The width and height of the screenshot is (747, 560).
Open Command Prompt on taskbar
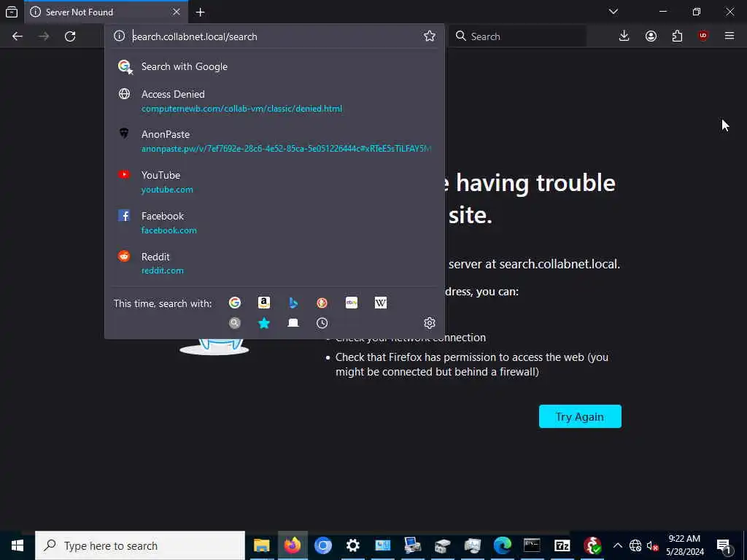tap(532, 545)
